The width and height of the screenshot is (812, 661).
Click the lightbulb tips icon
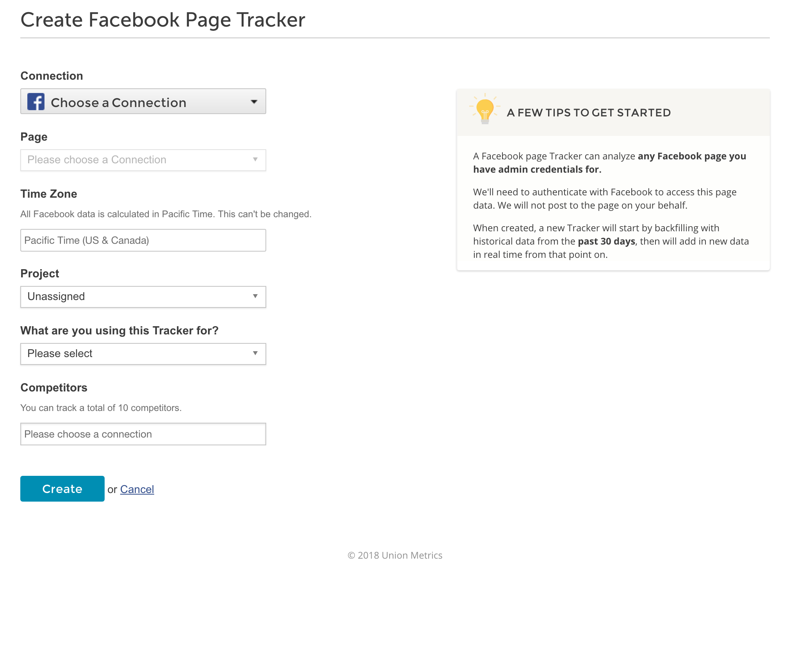click(485, 109)
